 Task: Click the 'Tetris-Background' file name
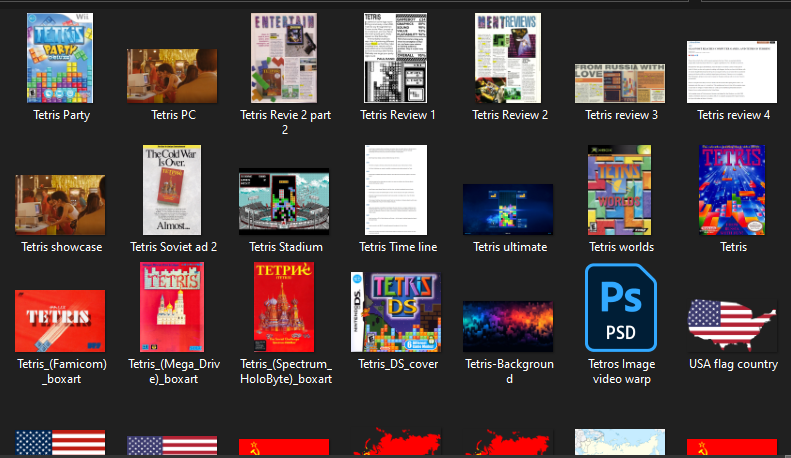tap(510, 372)
